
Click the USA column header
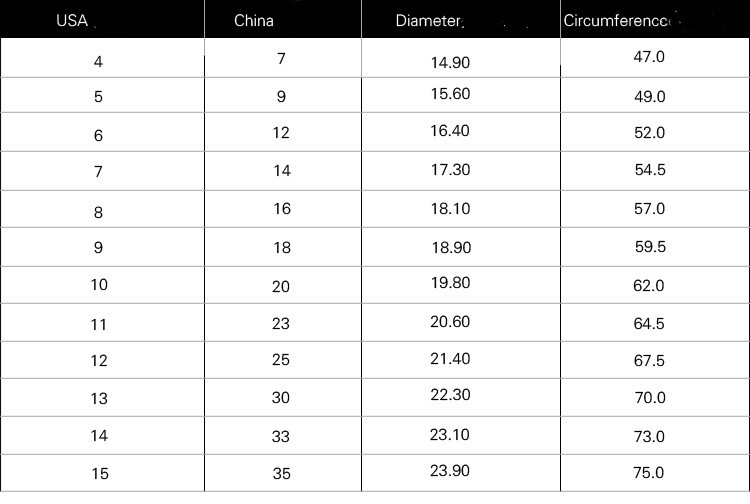point(72,20)
